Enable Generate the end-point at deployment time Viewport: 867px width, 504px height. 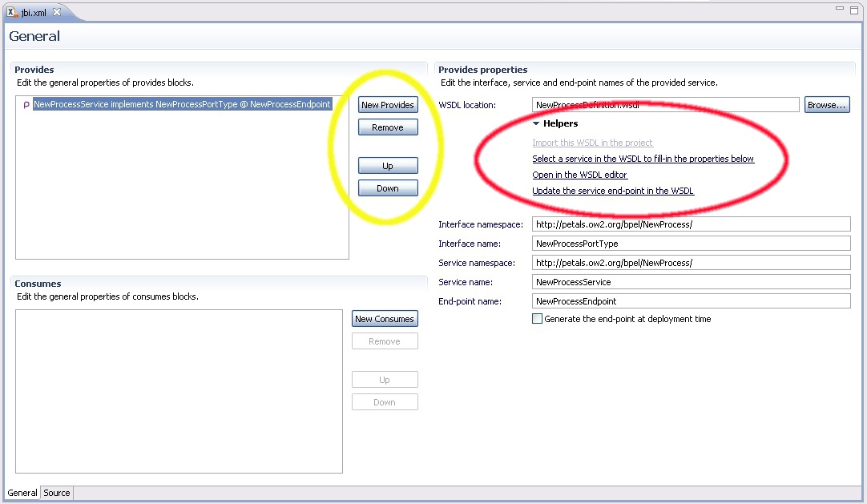[538, 319]
